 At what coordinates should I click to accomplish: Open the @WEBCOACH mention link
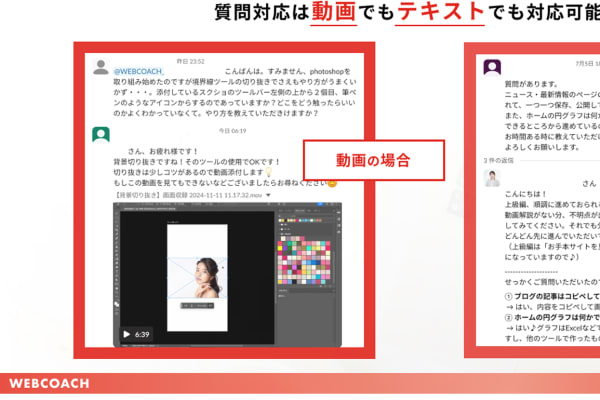138,72
